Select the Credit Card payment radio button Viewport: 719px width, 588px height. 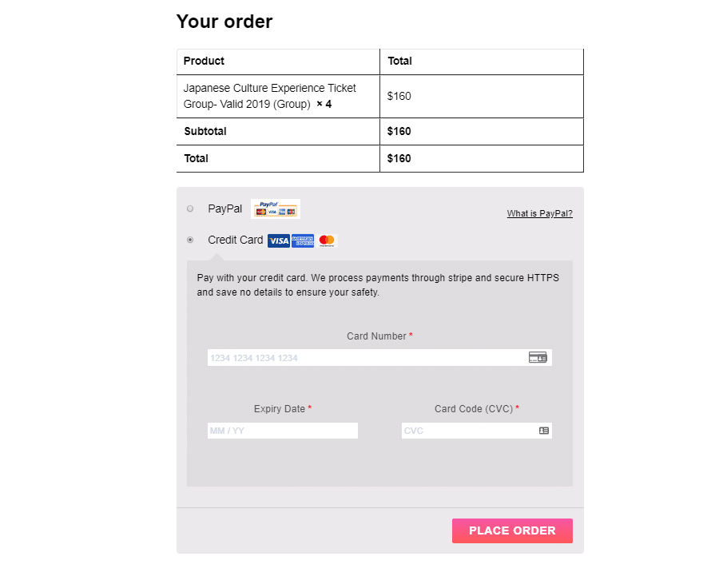(190, 240)
